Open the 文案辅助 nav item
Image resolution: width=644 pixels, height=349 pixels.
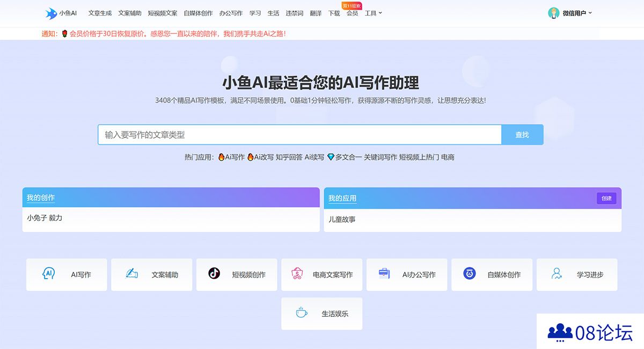click(130, 13)
